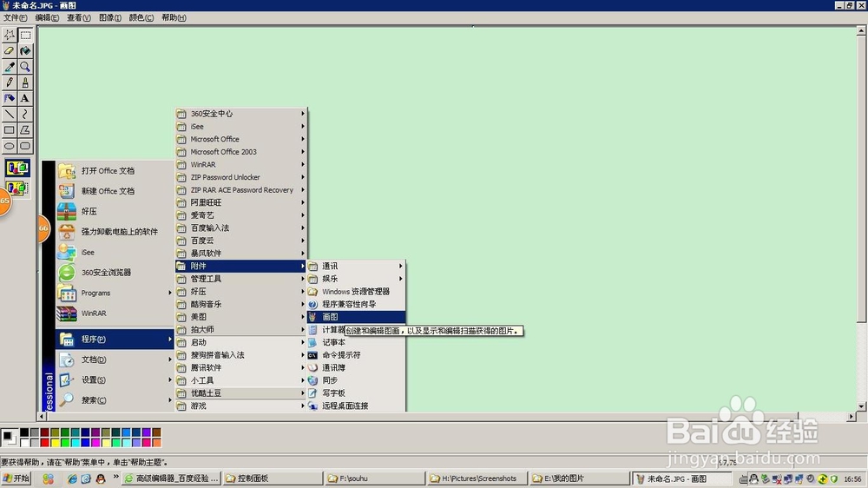Enable transparent selection drawing option
The height and width of the screenshot is (488, 868).
17,188
